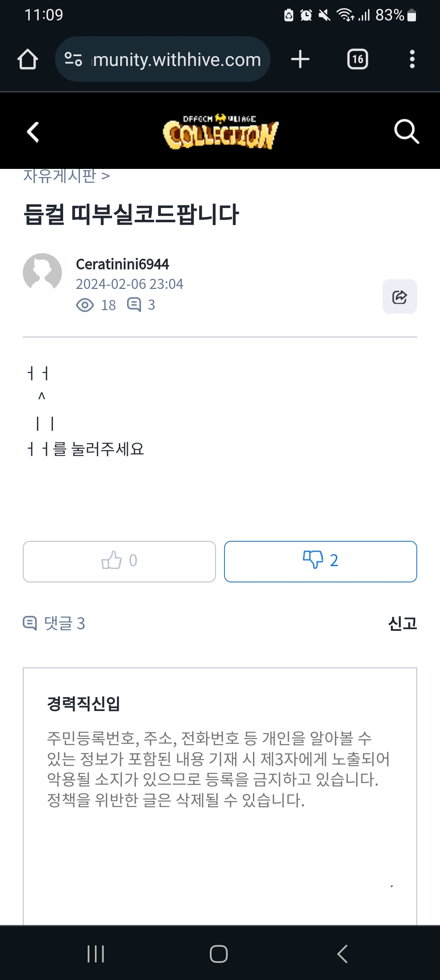Click the 신고 report button
Screen dimensions: 440x980
[x=402, y=623]
